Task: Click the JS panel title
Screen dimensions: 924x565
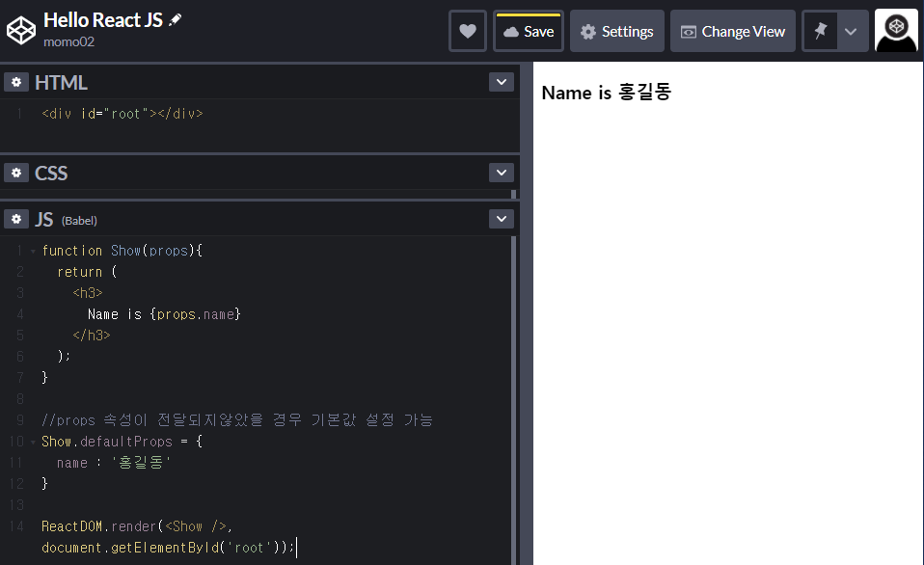Action: 43,219
